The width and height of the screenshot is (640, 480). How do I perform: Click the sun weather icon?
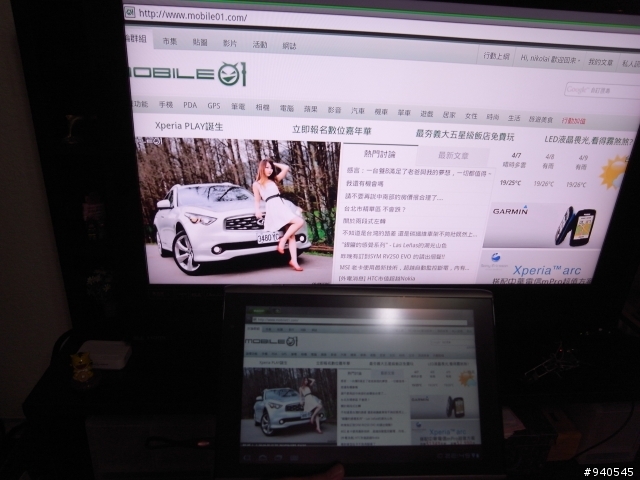[614, 172]
